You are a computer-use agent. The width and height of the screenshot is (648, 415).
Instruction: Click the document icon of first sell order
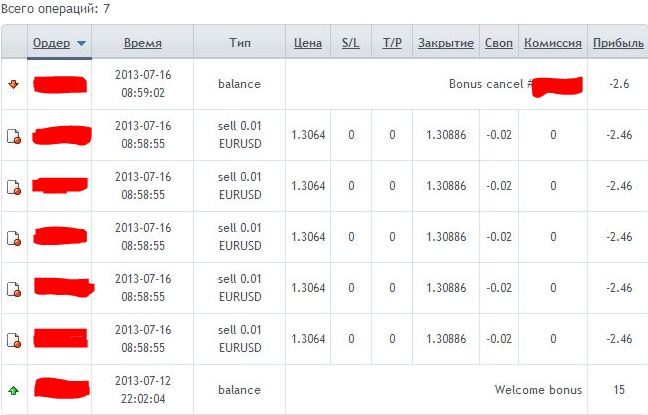tap(14, 136)
